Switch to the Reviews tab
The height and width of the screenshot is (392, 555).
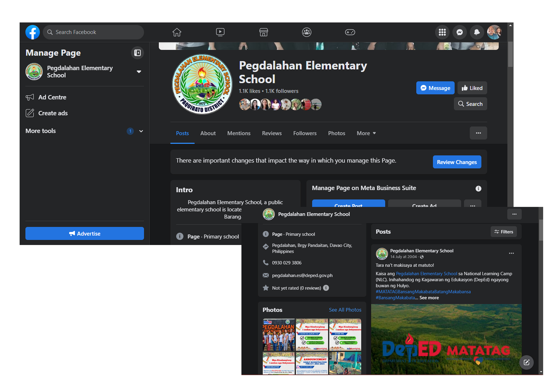pos(272,133)
